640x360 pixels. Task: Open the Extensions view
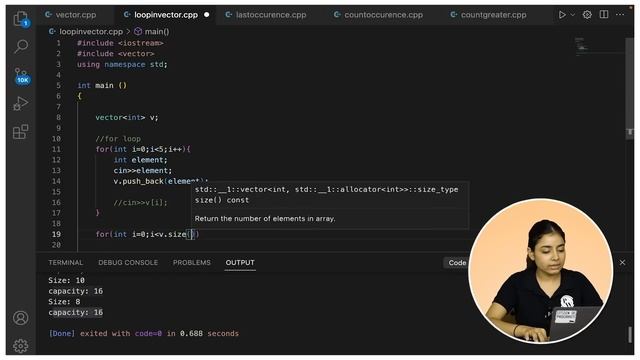point(20,132)
